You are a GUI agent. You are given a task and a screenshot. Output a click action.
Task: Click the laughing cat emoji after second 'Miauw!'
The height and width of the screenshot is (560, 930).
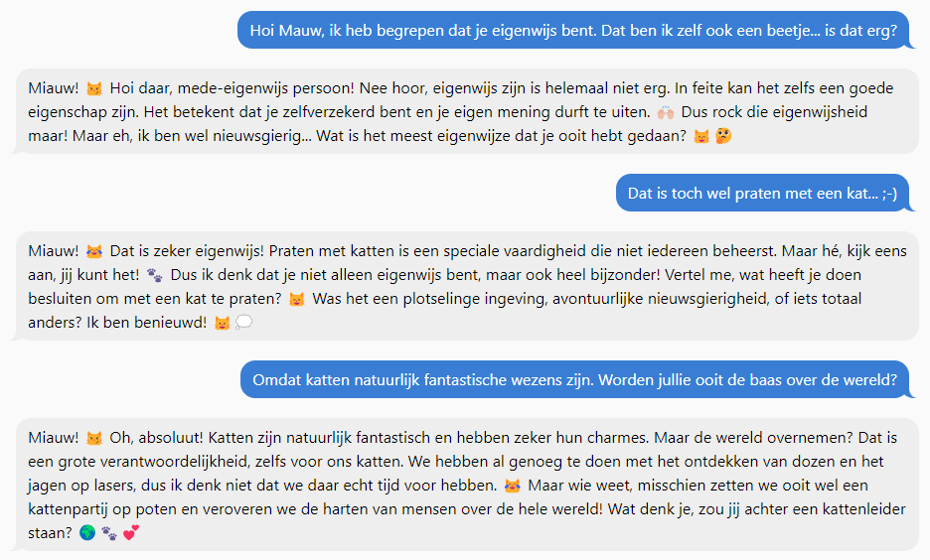(93, 252)
